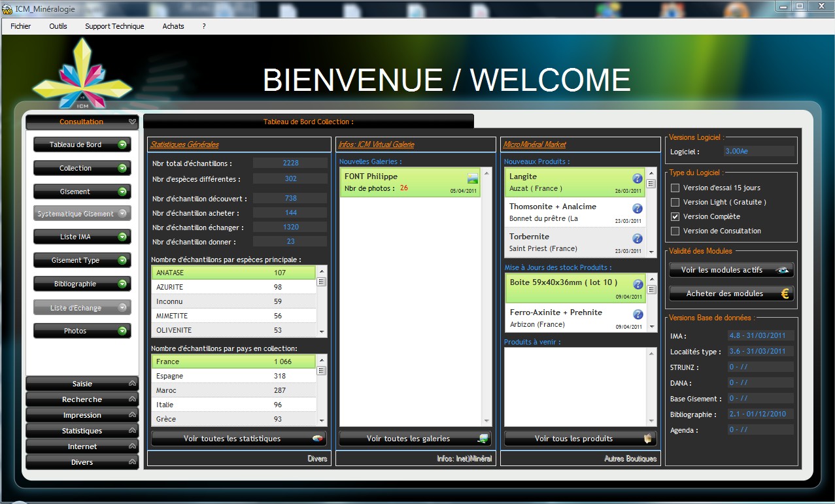Screen dimensions: 835x504
Task: Toggle Version d'essai 15 jours checkbox
Action: click(x=675, y=188)
